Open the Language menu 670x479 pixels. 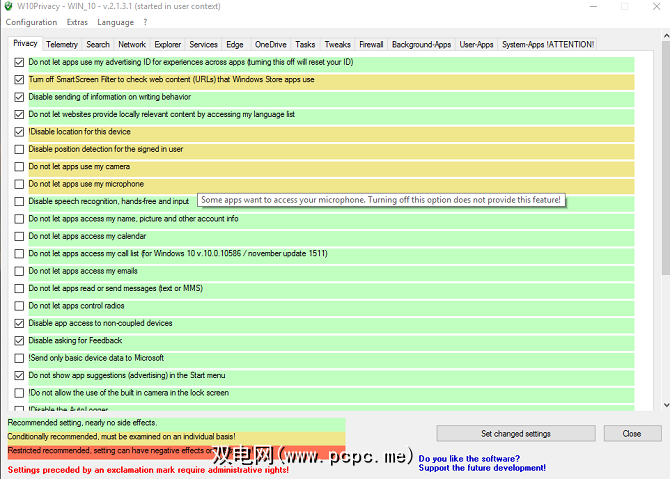[115, 22]
